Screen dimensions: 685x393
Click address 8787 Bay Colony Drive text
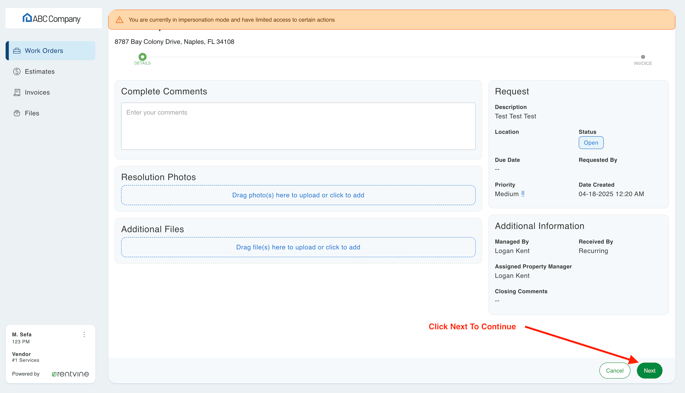click(174, 41)
